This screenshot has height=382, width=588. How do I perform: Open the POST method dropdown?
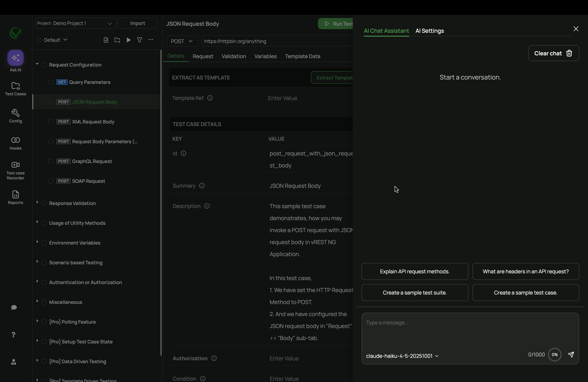pyautogui.click(x=182, y=41)
